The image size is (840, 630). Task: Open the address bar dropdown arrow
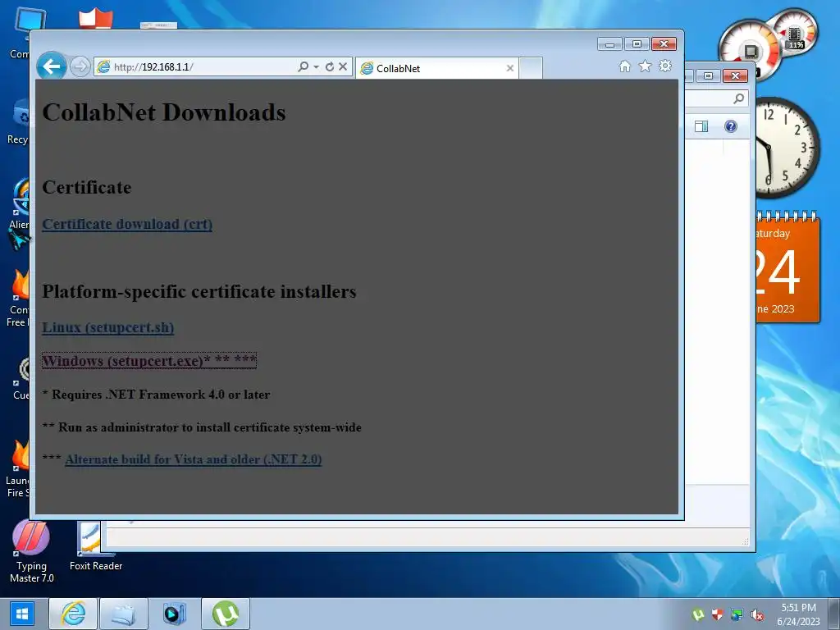316,66
